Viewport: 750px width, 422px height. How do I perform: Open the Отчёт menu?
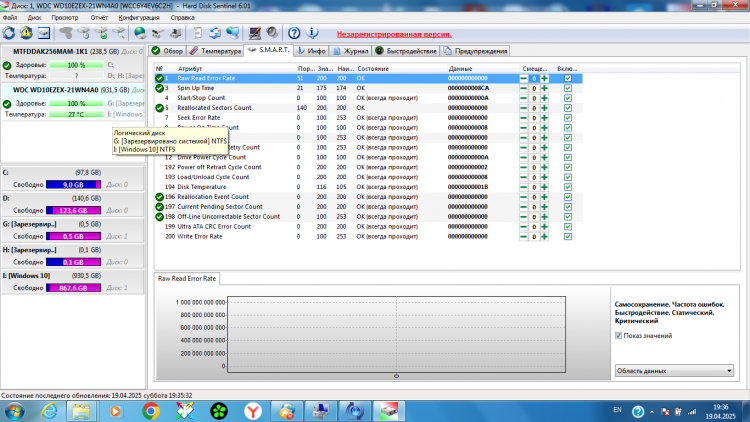[99, 18]
